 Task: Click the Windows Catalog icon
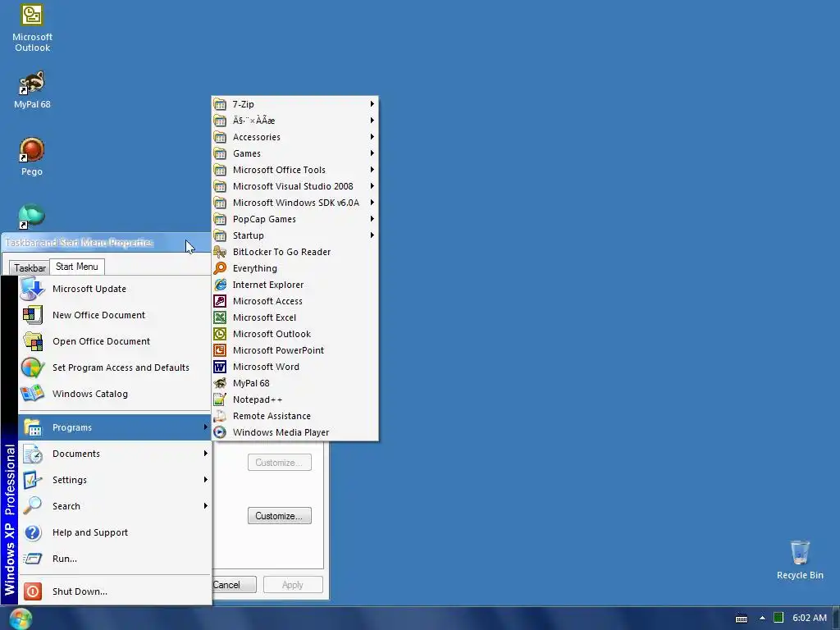point(33,394)
